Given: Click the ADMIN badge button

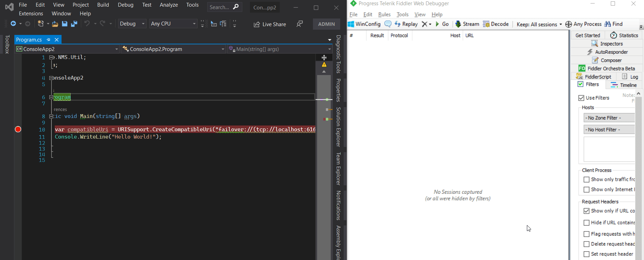Looking at the screenshot, I should [327, 24].
